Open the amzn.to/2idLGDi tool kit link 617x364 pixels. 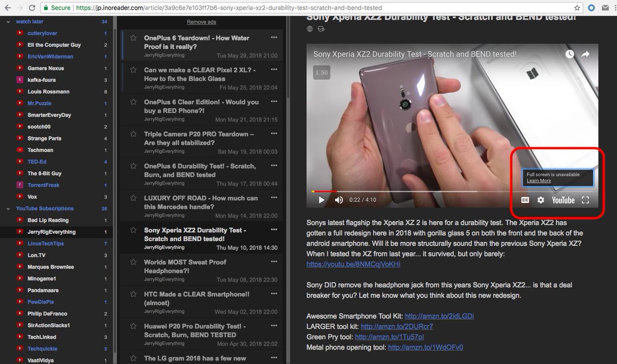439,316
